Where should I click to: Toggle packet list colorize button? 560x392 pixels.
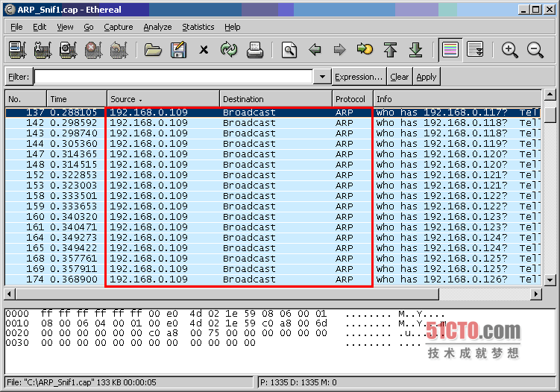pyautogui.click(x=450, y=50)
